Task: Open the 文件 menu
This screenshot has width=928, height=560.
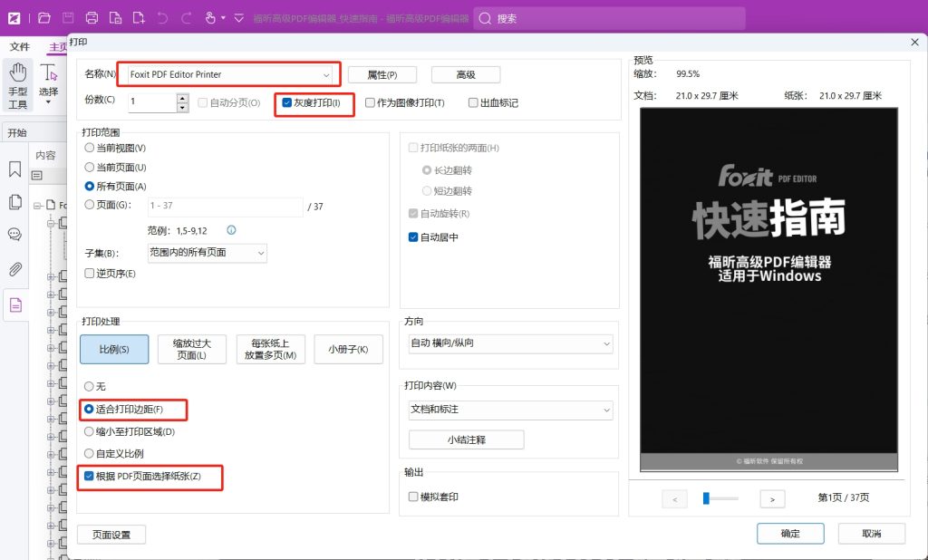Action: [x=20, y=46]
